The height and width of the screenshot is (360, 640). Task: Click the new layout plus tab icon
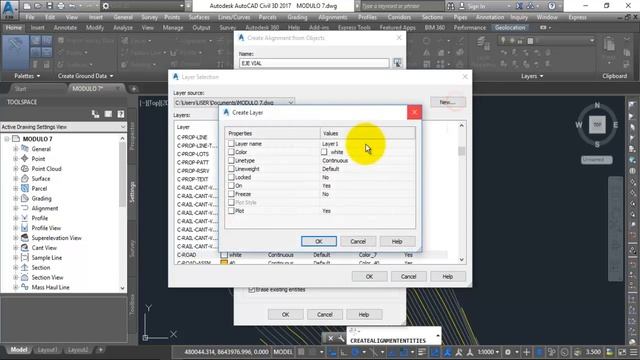coord(100,350)
